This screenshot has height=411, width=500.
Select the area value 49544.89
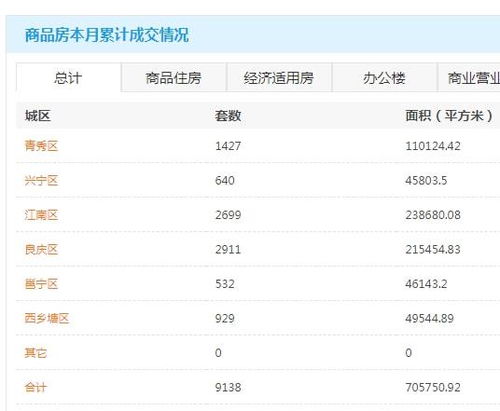[x=430, y=319]
